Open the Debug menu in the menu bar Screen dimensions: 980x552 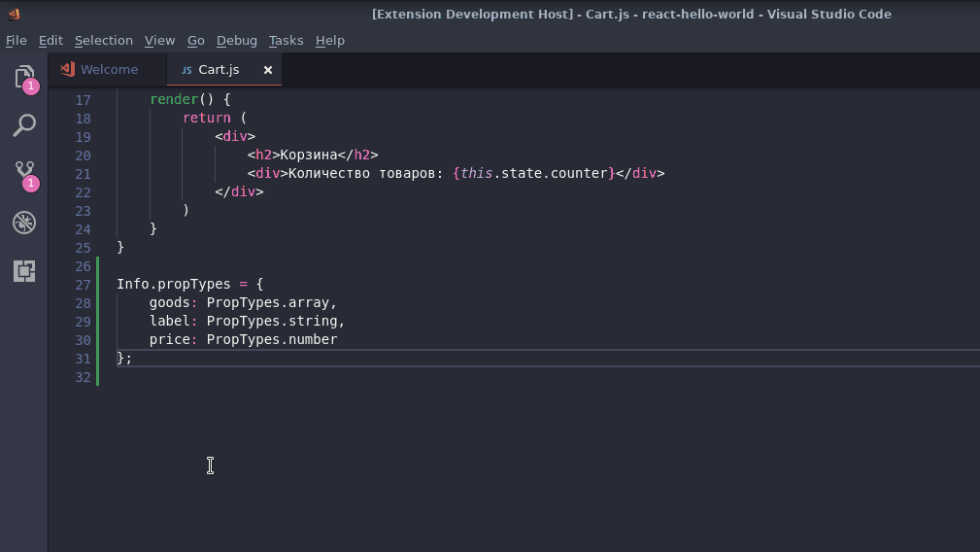click(x=236, y=40)
